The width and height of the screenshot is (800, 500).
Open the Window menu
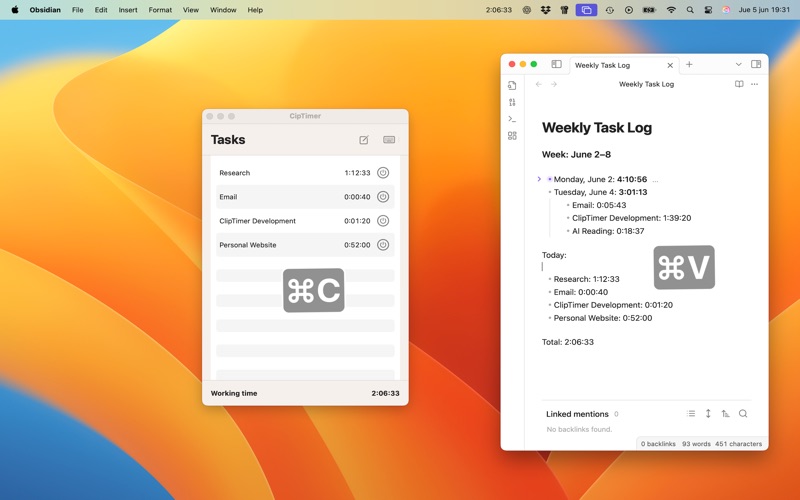(x=223, y=10)
